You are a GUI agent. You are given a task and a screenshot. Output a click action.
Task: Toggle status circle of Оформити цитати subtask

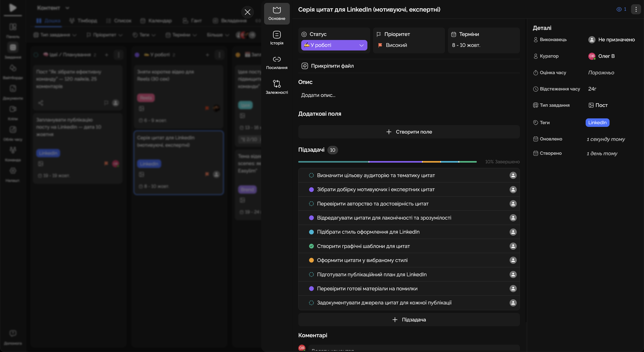311,260
